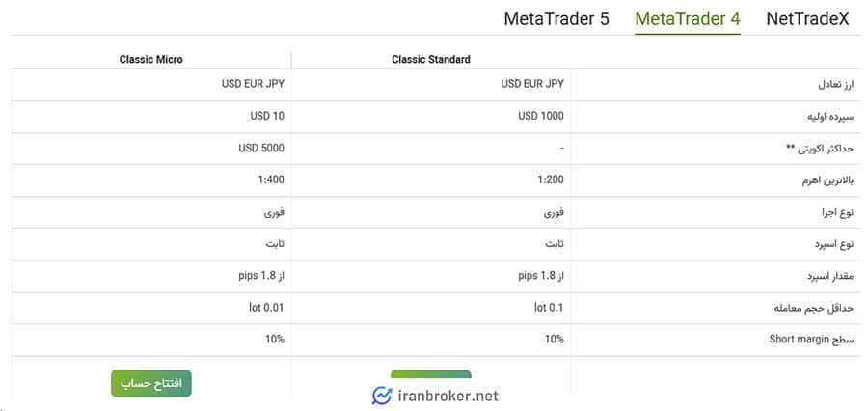Click the partially hidden green button under Classic Standard
868x411 pixels.
point(430,374)
